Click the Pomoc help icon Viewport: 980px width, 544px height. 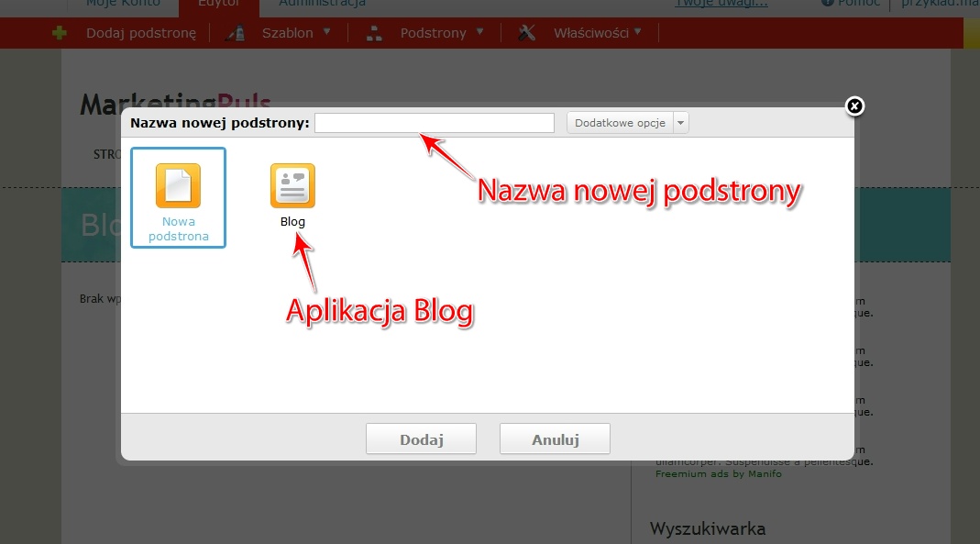click(x=828, y=3)
